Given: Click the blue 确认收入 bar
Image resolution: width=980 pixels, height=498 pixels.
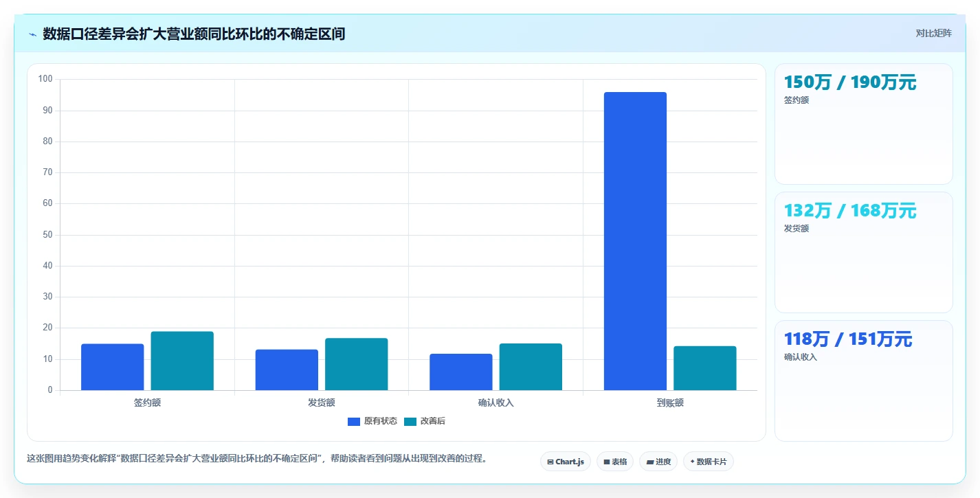Looking at the screenshot, I should [461, 372].
